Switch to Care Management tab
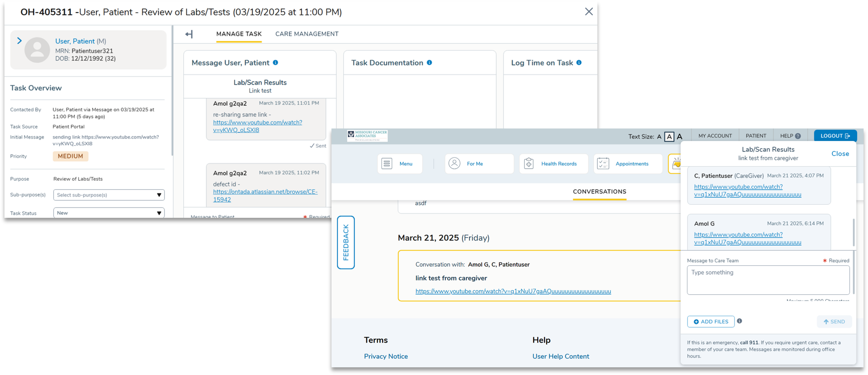This screenshot has width=868, height=375. (x=307, y=34)
